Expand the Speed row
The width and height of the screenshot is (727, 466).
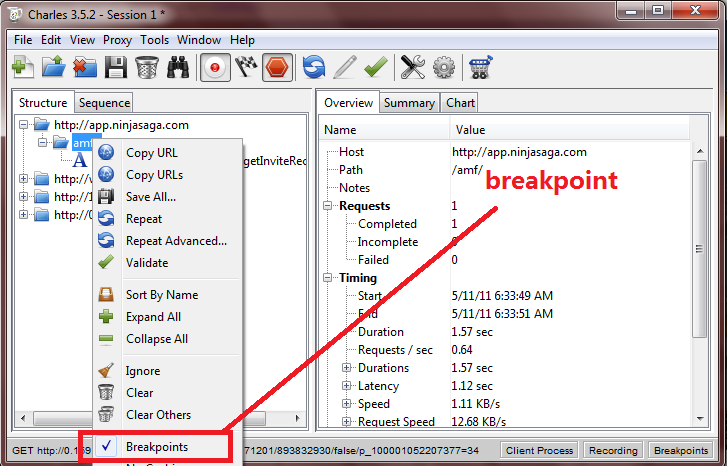click(347, 404)
